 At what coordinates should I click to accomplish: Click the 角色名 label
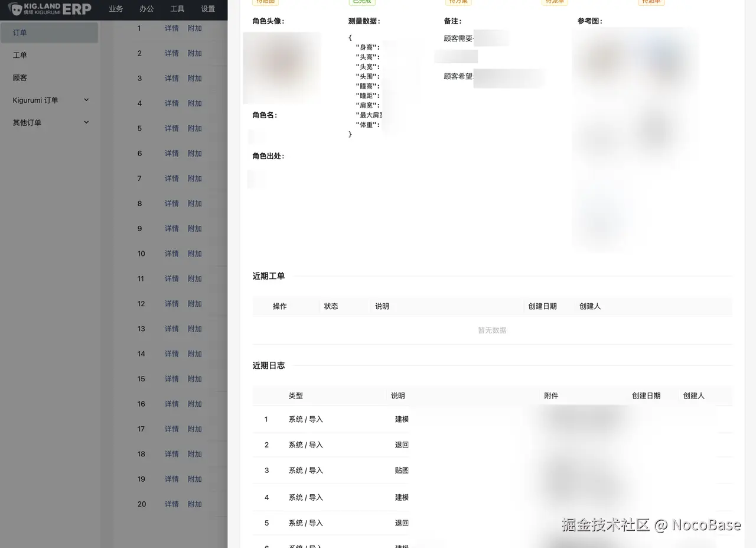click(x=265, y=115)
